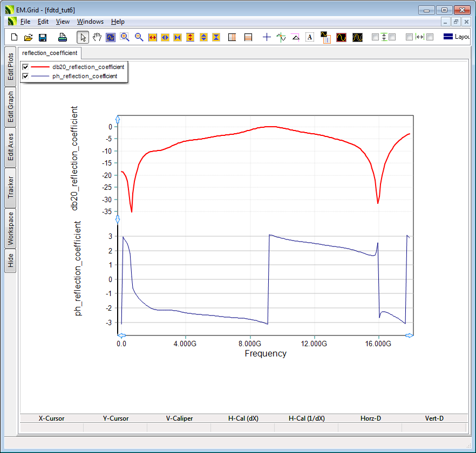Expand the Edit Plots side panel

pos(10,67)
